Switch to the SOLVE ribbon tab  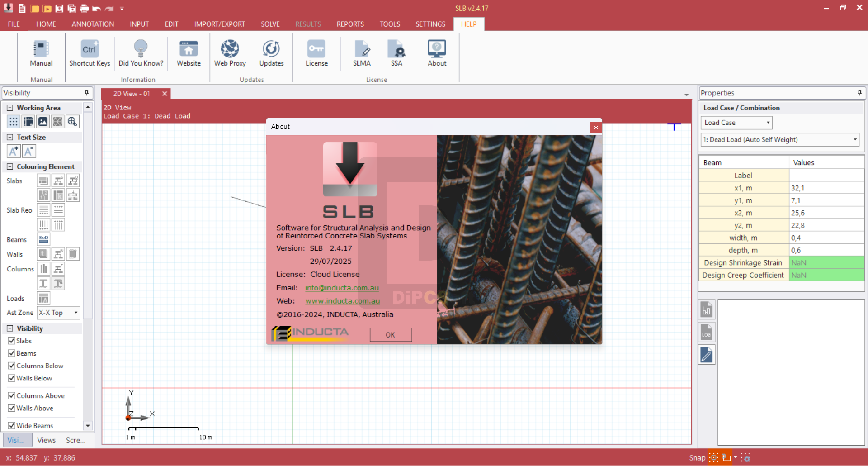[270, 24]
